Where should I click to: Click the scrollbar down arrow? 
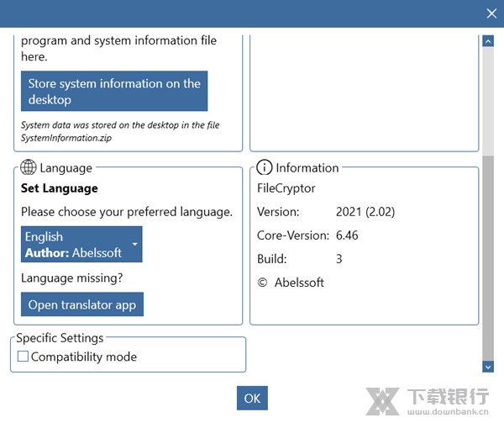click(488, 367)
